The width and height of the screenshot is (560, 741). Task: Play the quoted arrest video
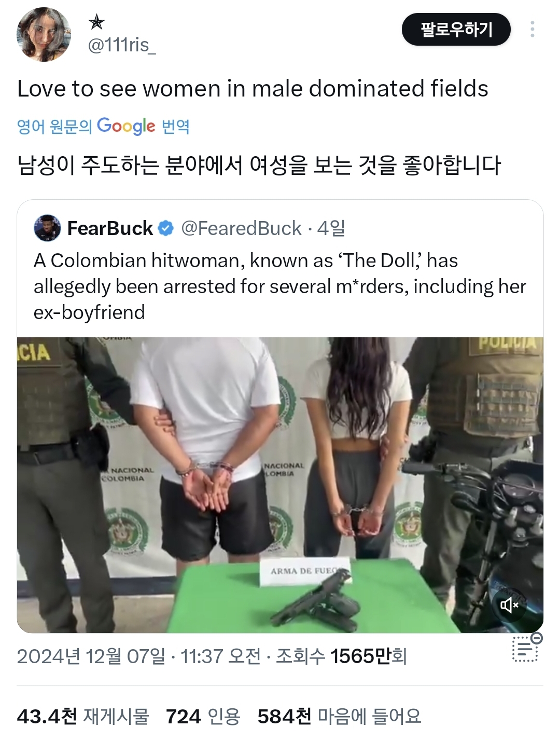pyautogui.click(x=280, y=485)
